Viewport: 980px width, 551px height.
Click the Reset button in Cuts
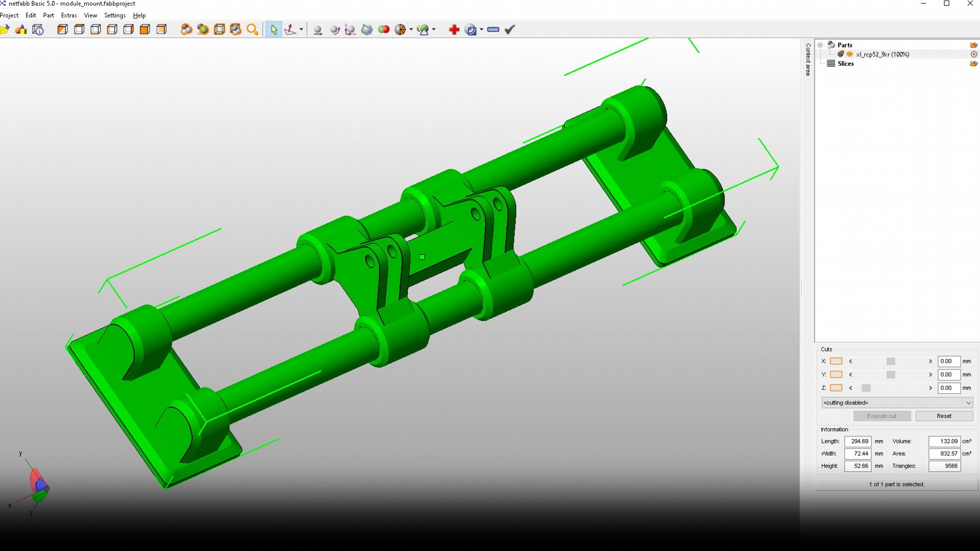944,416
